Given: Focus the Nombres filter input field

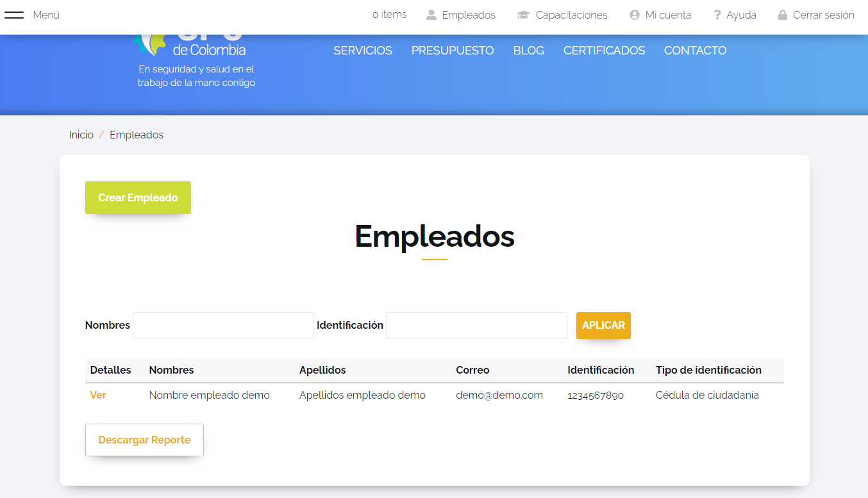Looking at the screenshot, I should click(x=223, y=326).
